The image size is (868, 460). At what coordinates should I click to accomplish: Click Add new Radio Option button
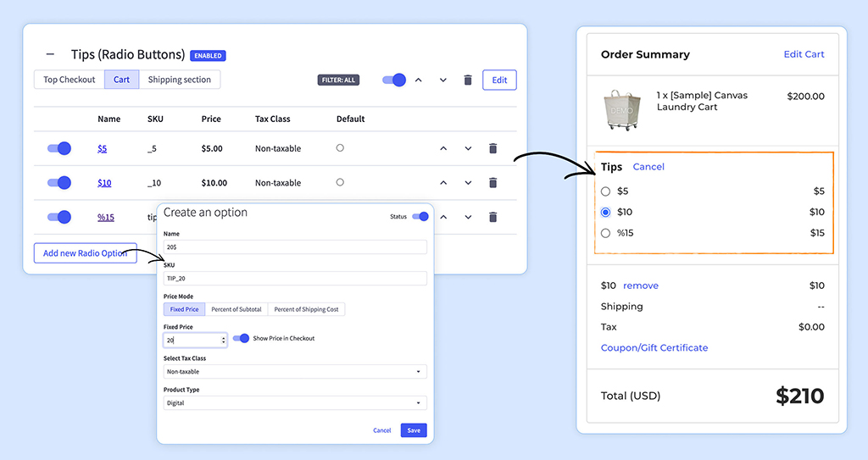[x=86, y=253]
